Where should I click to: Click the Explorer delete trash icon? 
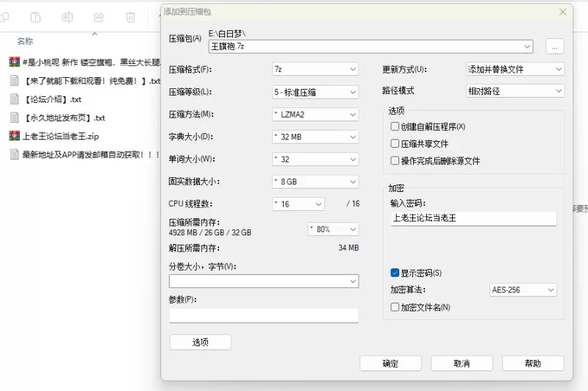click(131, 17)
